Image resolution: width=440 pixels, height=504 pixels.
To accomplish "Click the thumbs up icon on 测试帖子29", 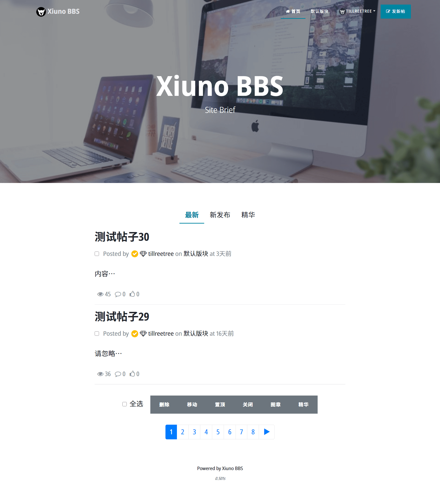I will [x=133, y=373].
